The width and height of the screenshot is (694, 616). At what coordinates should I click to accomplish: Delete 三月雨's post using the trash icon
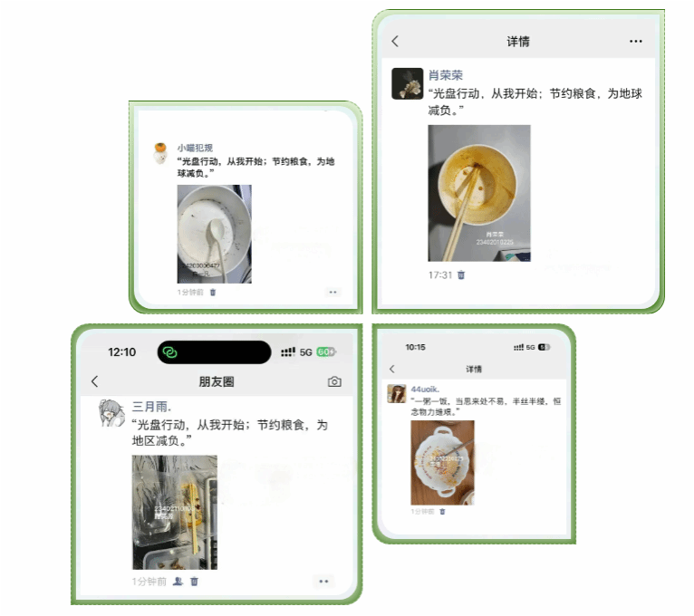pos(194,581)
